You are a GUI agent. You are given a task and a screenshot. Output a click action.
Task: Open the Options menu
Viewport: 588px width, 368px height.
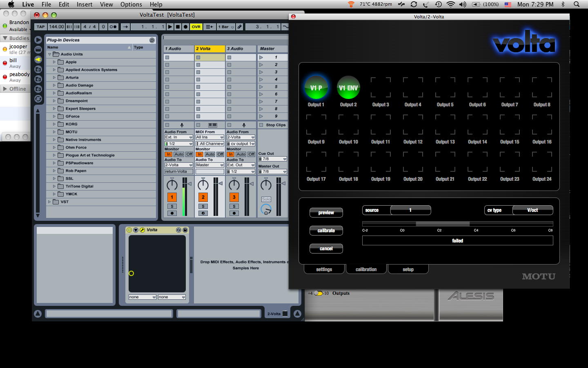131,4
